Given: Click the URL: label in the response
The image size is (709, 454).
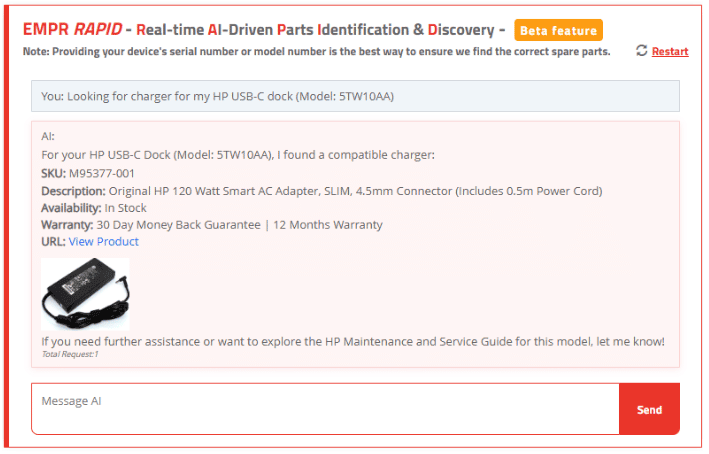Looking at the screenshot, I should [x=53, y=242].
